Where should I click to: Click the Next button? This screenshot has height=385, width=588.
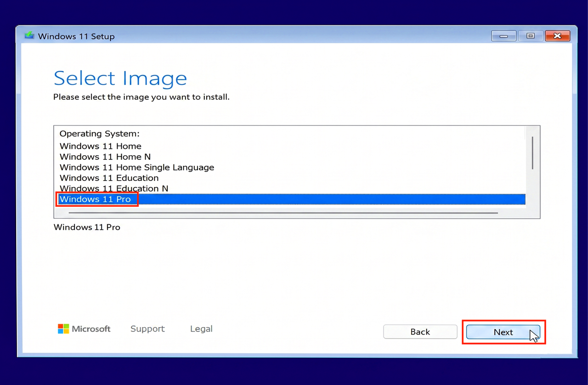[503, 332]
